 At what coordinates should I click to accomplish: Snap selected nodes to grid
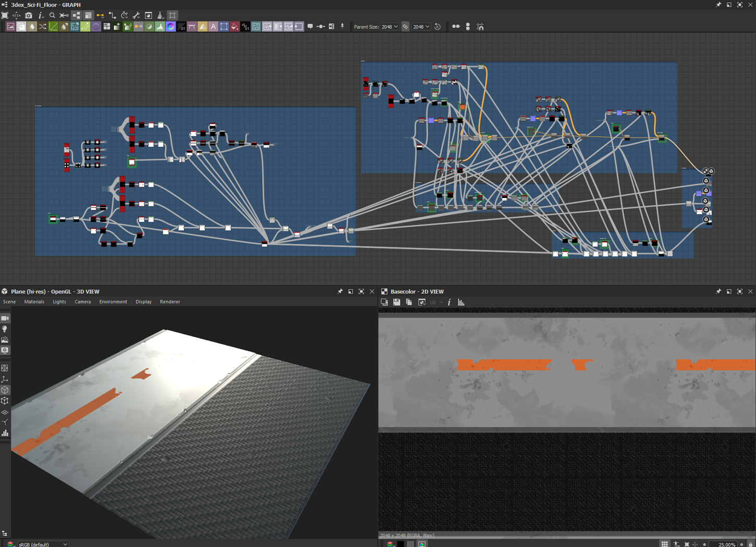point(480,27)
